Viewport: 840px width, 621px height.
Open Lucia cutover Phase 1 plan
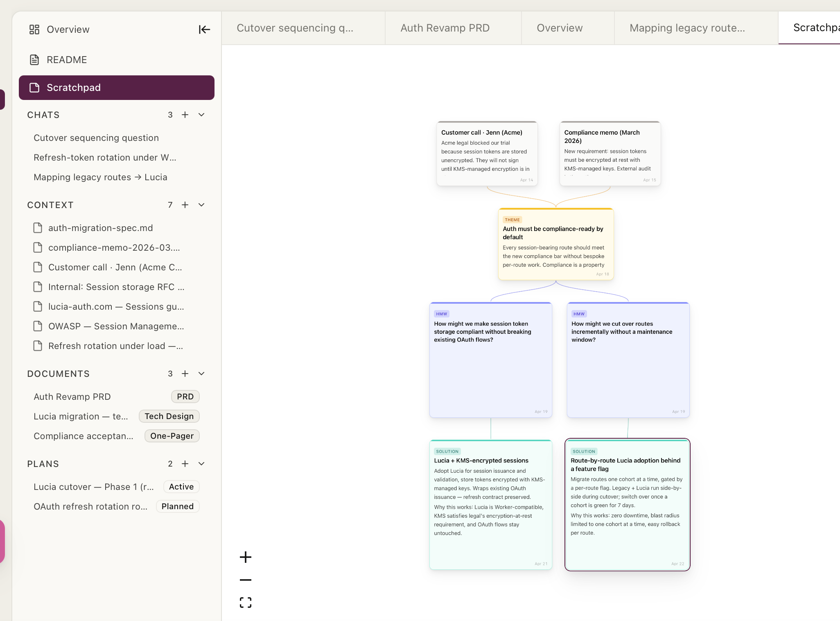pyautogui.click(x=93, y=487)
